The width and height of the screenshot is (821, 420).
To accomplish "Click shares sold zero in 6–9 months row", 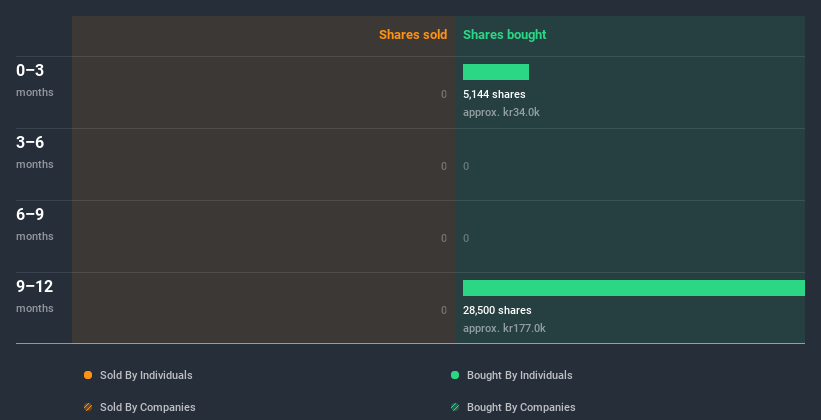I will 444,238.
